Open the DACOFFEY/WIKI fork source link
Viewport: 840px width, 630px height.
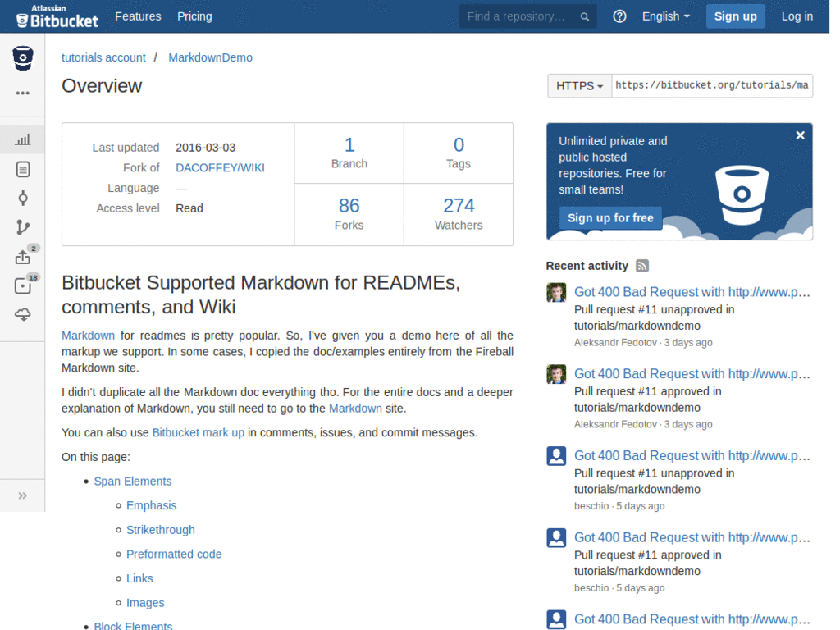(220, 167)
